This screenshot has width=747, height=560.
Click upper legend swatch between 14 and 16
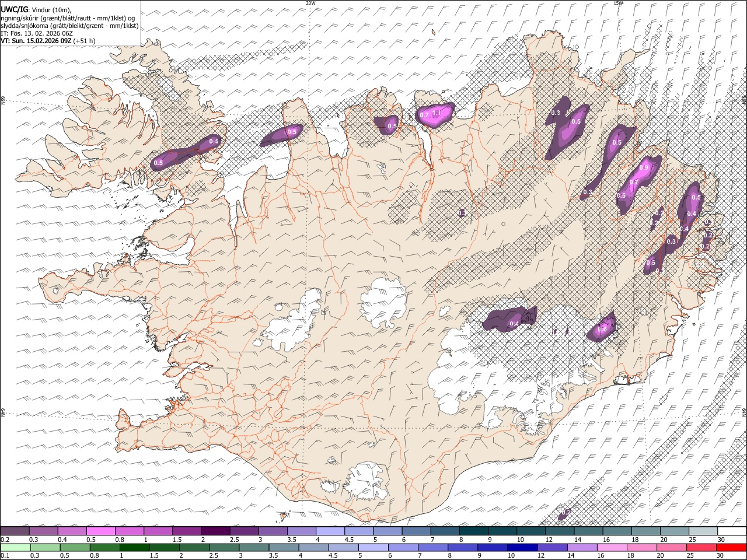coord(588,531)
